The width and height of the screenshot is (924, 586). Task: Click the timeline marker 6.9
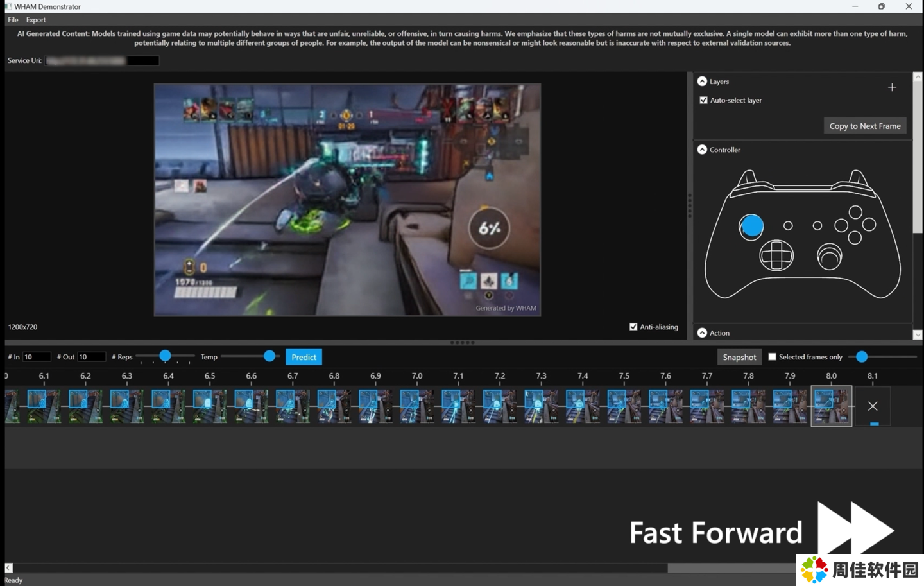coord(375,376)
